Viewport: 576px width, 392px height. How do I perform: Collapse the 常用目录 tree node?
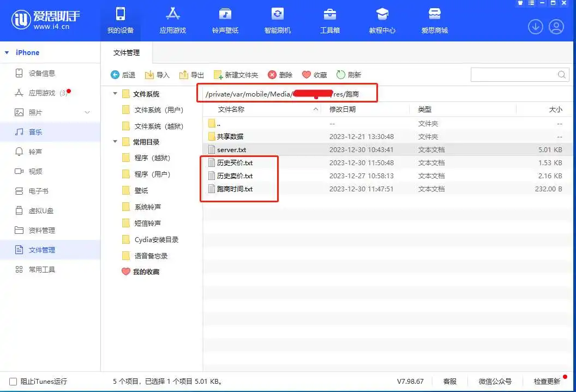click(x=115, y=142)
